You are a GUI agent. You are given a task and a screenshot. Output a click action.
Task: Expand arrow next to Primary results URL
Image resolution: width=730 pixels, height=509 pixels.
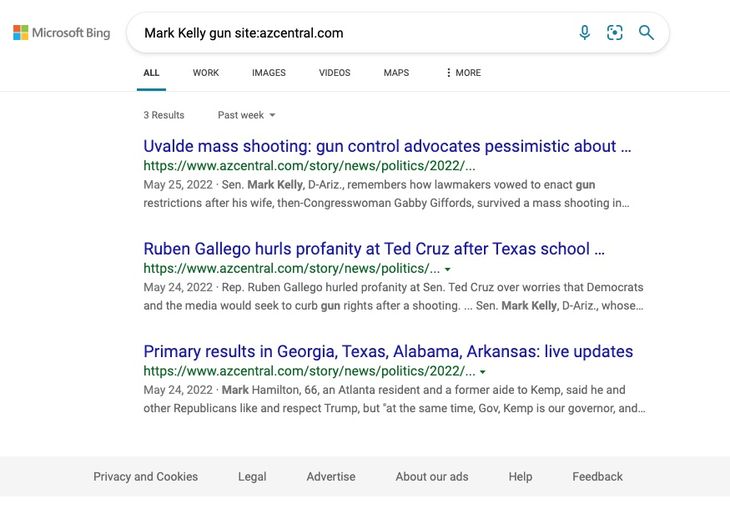(484, 372)
